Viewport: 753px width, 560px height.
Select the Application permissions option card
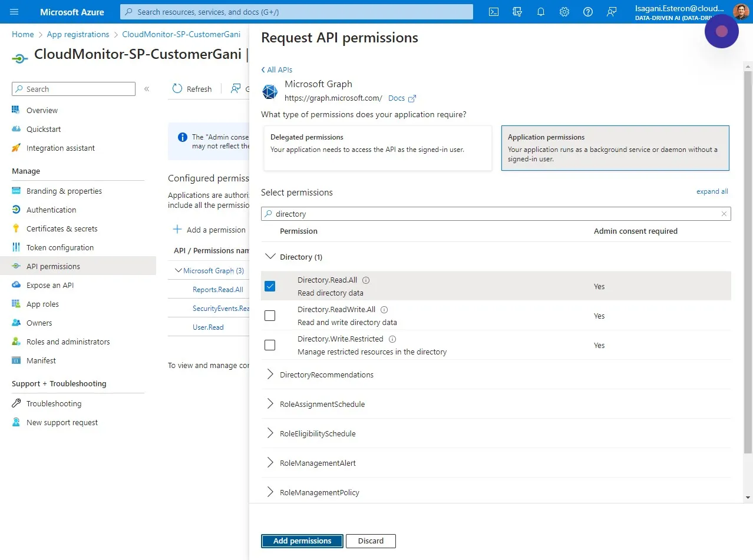click(615, 148)
